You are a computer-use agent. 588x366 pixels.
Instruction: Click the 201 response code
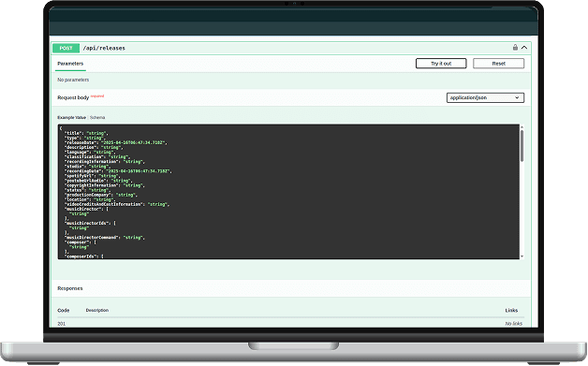click(x=62, y=324)
